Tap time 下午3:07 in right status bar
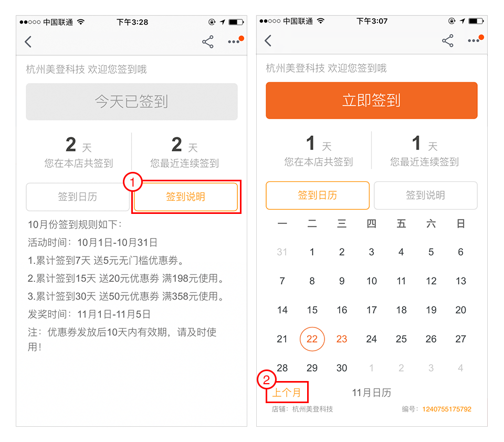504x442 pixels. pyautogui.click(x=372, y=21)
